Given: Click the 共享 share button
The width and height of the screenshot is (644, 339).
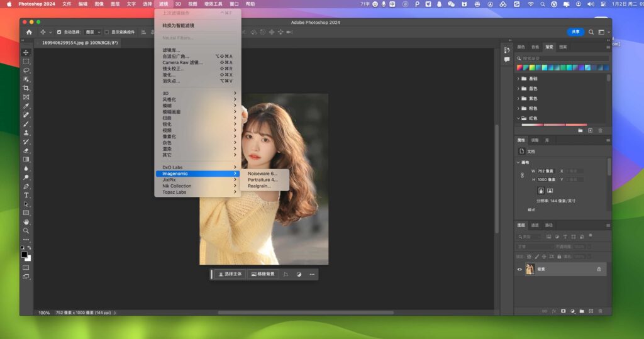Looking at the screenshot, I should coord(575,32).
